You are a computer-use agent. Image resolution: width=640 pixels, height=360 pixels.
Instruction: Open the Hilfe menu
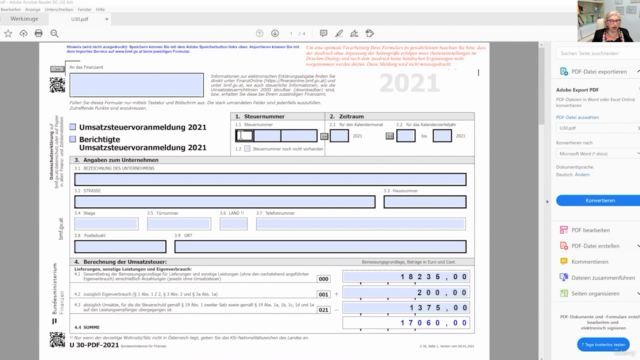(x=100, y=9)
